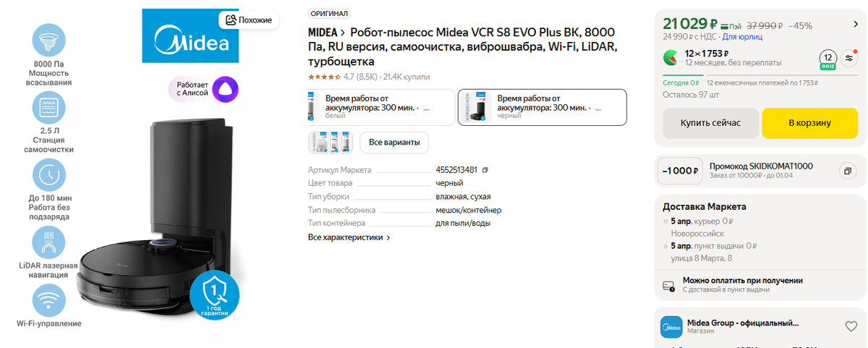Click the Alice voice assistant icon
868x348 pixels.
(x=225, y=90)
